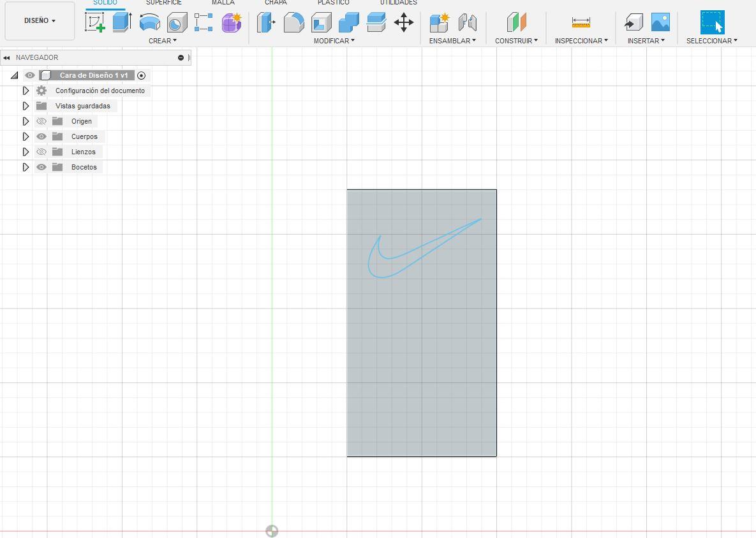Image resolution: width=756 pixels, height=538 pixels.
Task: Expand the Bocetos node
Action: [x=26, y=167]
